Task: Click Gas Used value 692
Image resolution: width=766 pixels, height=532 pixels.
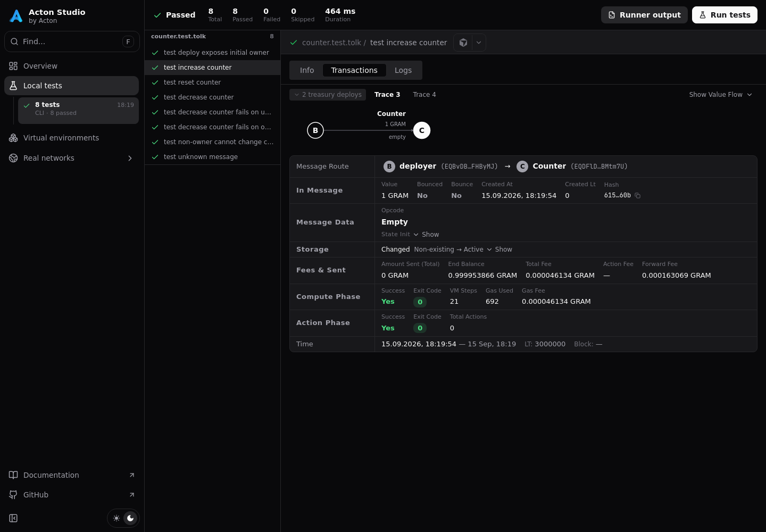Action: tap(492, 302)
